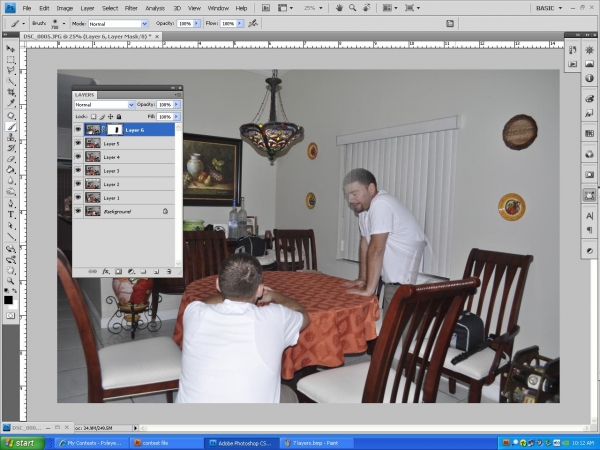Click the Create new layer icon

click(x=156, y=272)
